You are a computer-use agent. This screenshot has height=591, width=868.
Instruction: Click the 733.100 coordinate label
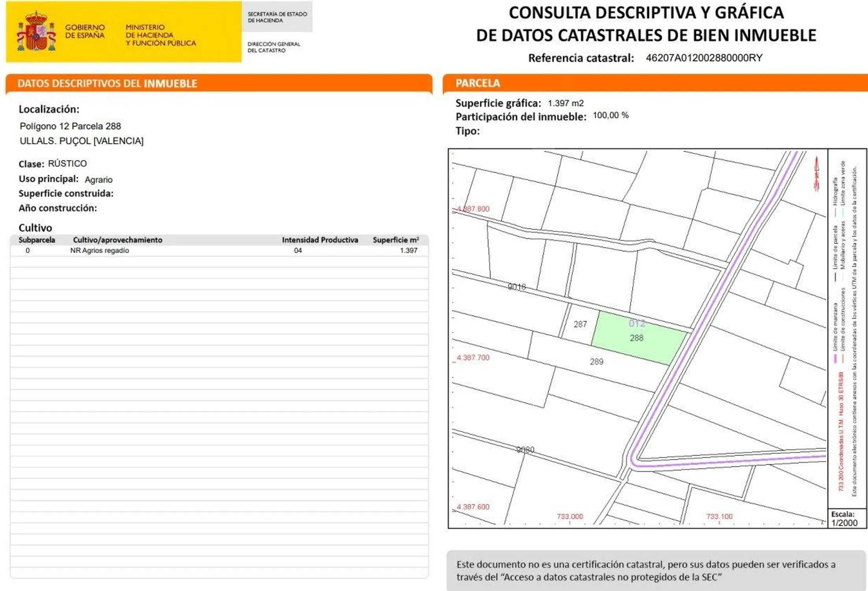click(x=719, y=516)
